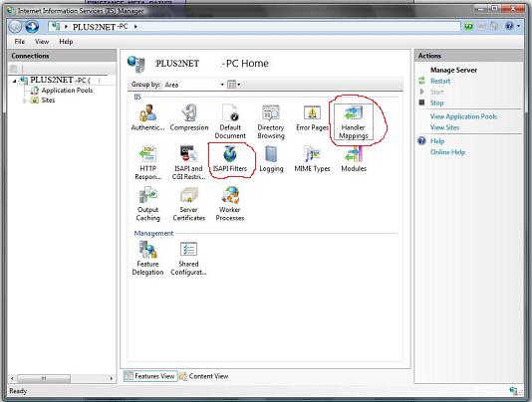Click the green refresh page icon
Viewport: 532px width, 402px height.
pyautogui.click(x=469, y=26)
